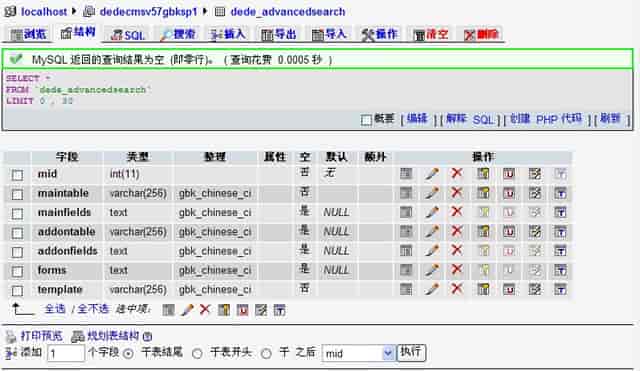Check the maintable field checkbox
The image size is (640, 371).
[x=17, y=195]
